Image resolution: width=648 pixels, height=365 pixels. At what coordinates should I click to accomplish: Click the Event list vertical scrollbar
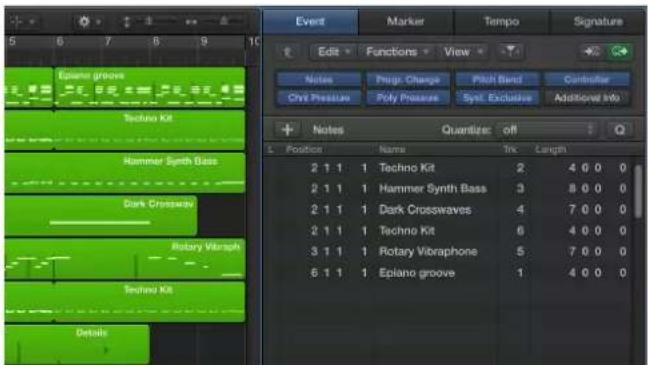click(x=638, y=190)
